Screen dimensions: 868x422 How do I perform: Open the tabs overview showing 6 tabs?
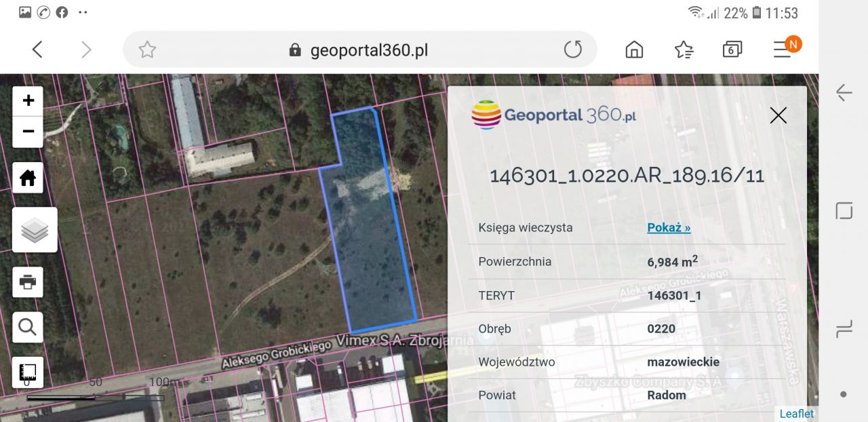[732, 49]
